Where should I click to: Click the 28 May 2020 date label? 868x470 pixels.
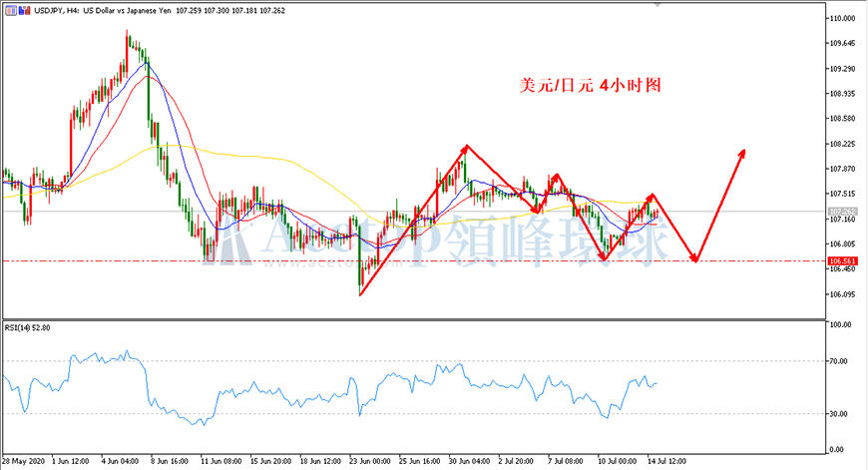click(x=23, y=461)
